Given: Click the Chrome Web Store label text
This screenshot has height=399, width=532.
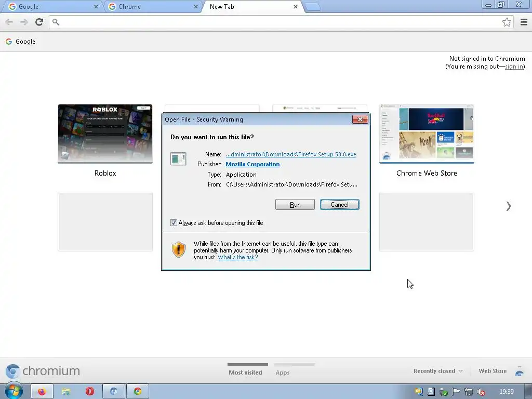Looking at the screenshot, I should pyautogui.click(x=427, y=173).
